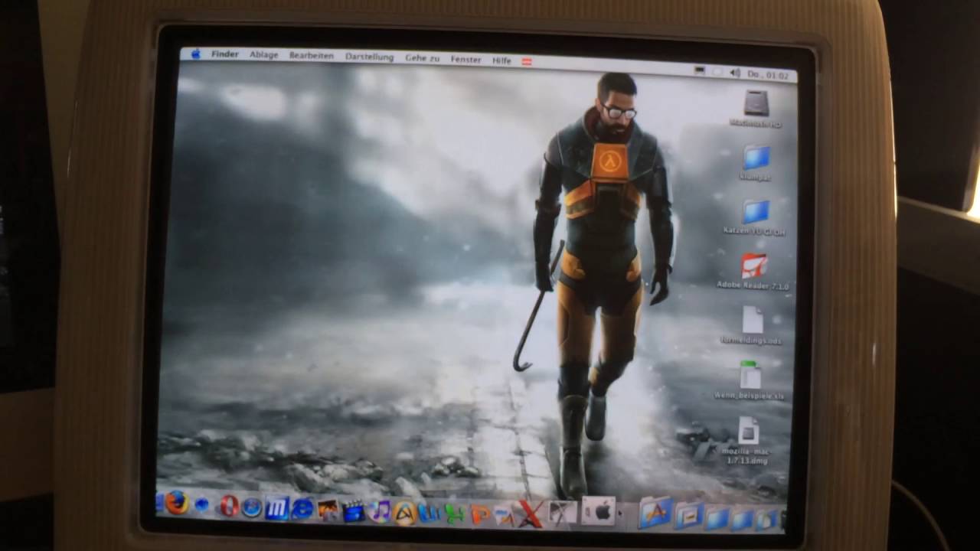Image resolution: width=980 pixels, height=551 pixels.
Task: Open the Darstellung menu
Action: click(369, 57)
